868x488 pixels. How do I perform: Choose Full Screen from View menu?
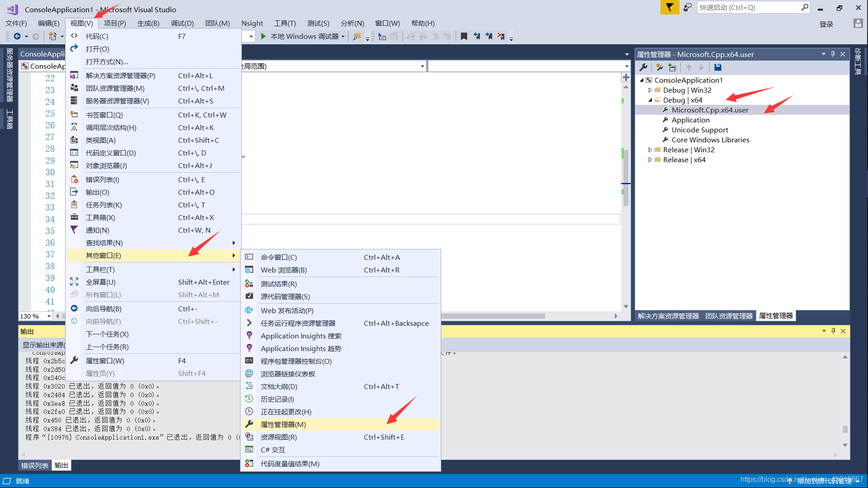point(154,282)
